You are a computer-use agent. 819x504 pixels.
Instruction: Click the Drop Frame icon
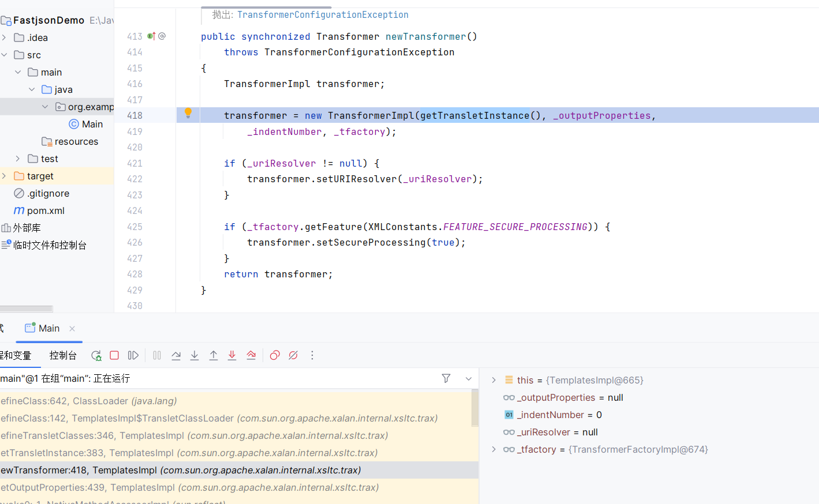[251, 355]
